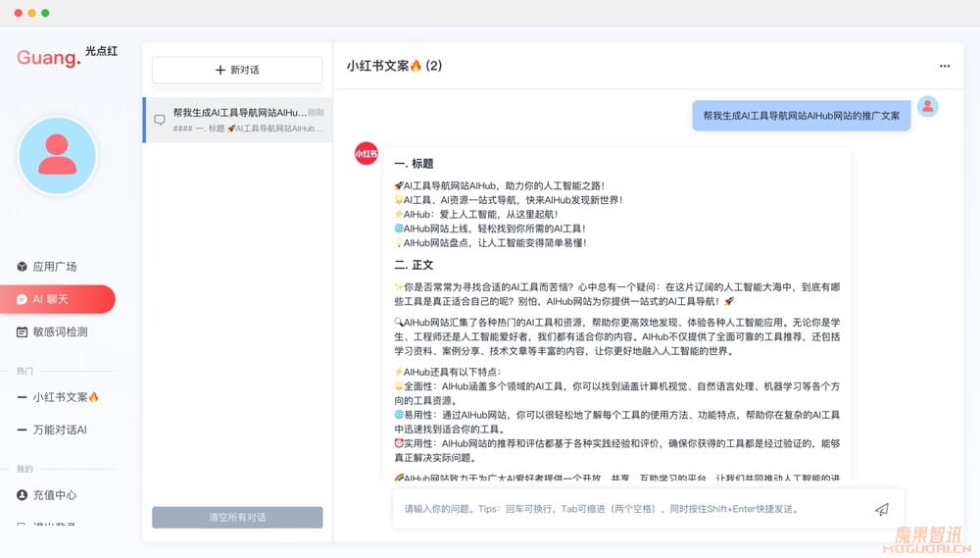Click the Guang. logo in the sidebar
This screenshot has width=980, height=558.
49,58
